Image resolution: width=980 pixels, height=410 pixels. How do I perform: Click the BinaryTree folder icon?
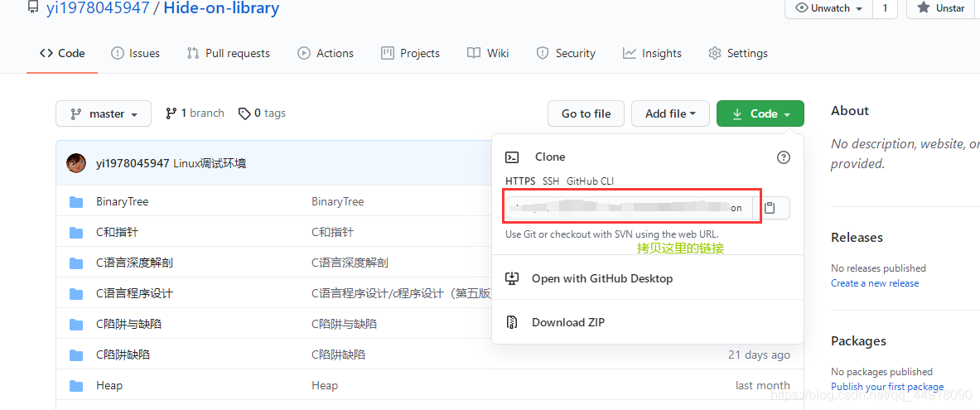(76, 202)
